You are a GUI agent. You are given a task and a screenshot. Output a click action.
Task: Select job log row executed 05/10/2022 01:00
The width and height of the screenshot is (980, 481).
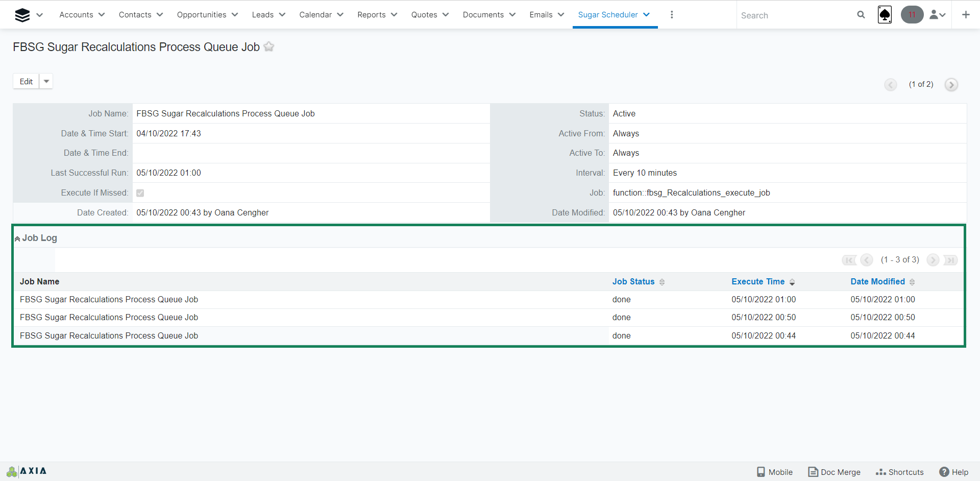click(x=488, y=300)
